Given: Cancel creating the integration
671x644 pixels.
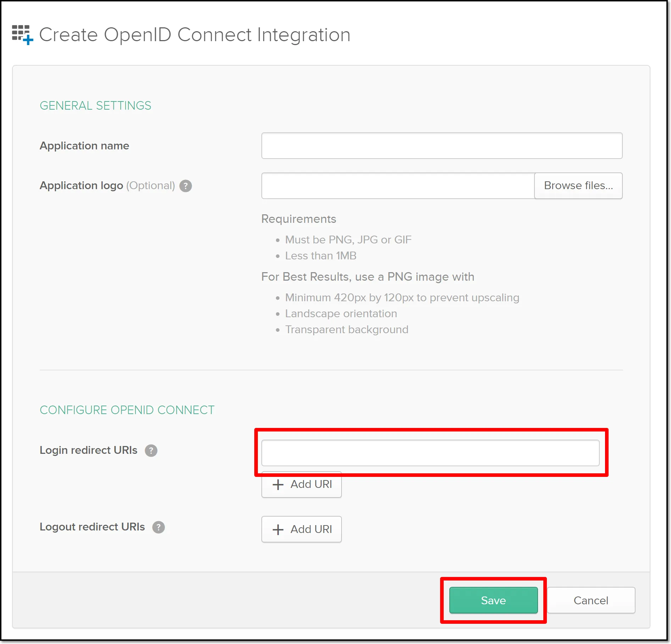Looking at the screenshot, I should coord(591,600).
